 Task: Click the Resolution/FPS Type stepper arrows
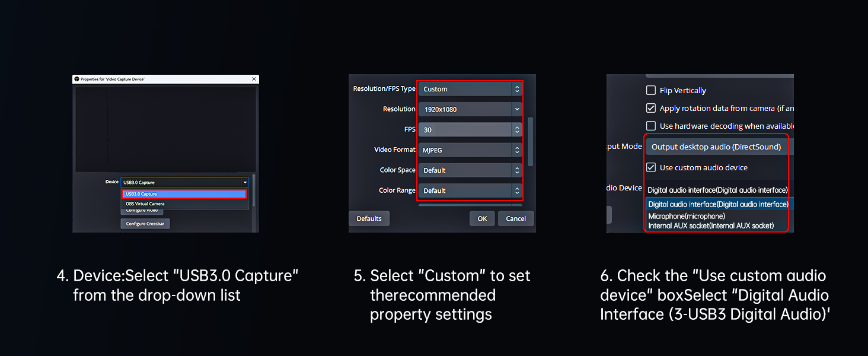[517, 88]
